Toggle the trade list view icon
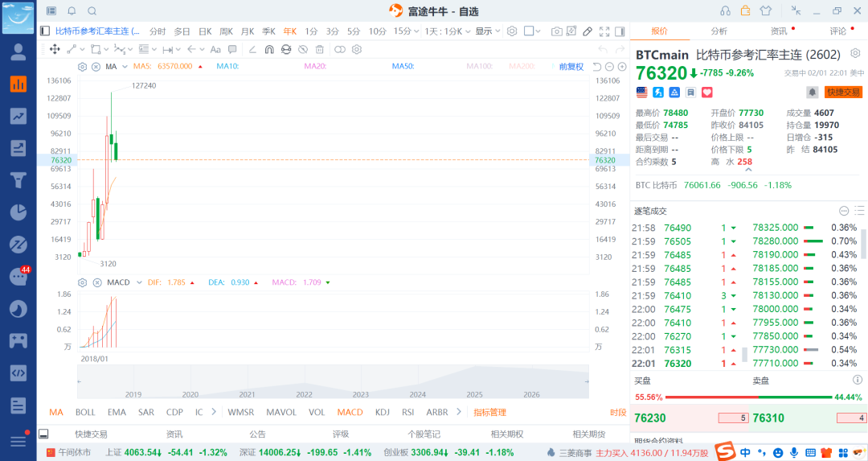This screenshot has width=868, height=461. click(859, 211)
